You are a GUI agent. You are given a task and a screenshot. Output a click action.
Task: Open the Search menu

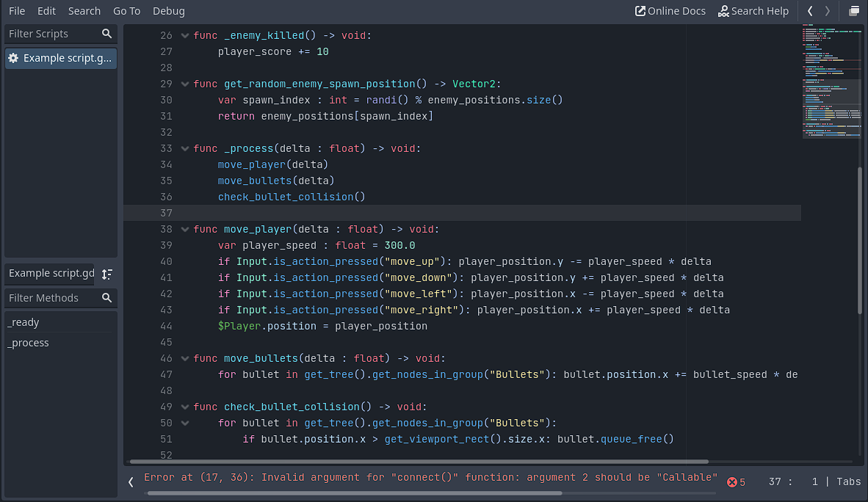84,10
